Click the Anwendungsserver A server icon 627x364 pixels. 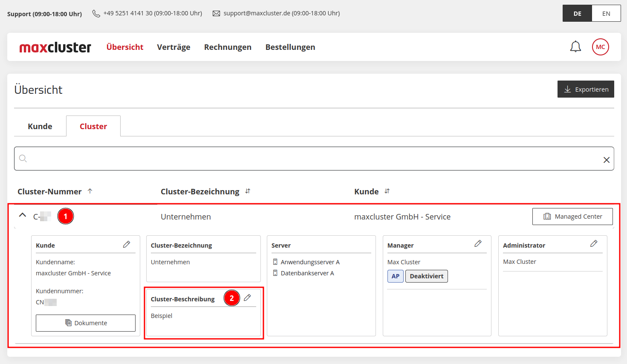pos(275,262)
